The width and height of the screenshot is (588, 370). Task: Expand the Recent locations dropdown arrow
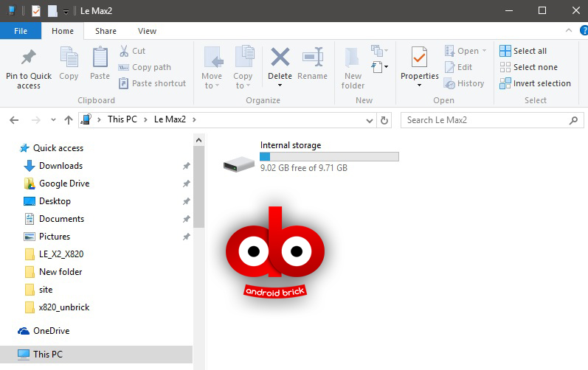tap(53, 120)
